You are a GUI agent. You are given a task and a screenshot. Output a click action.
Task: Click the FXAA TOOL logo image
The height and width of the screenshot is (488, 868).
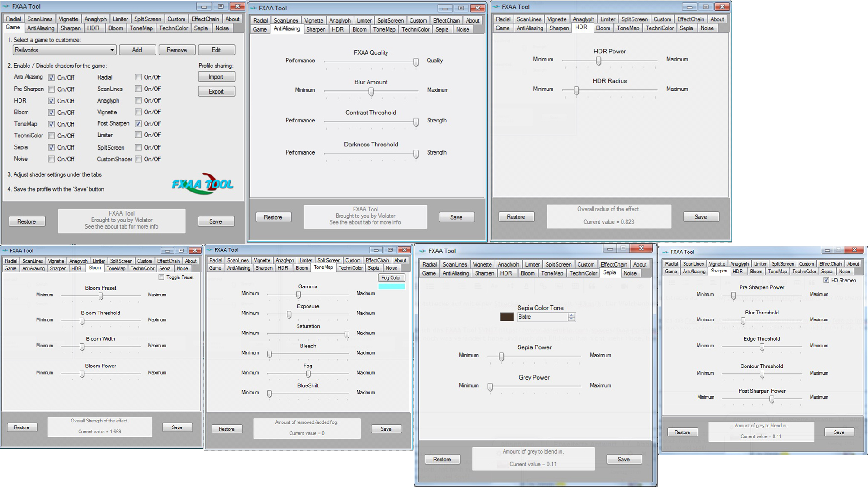pos(202,184)
